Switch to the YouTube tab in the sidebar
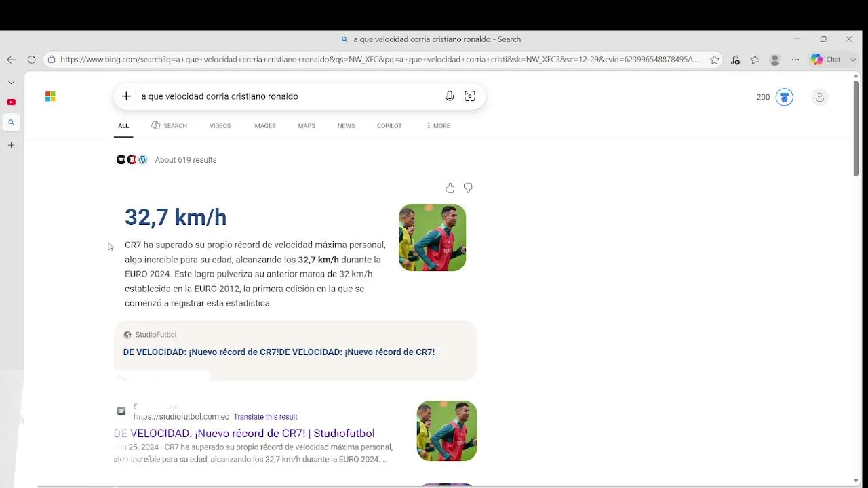The width and height of the screenshot is (868, 488). tap(11, 102)
